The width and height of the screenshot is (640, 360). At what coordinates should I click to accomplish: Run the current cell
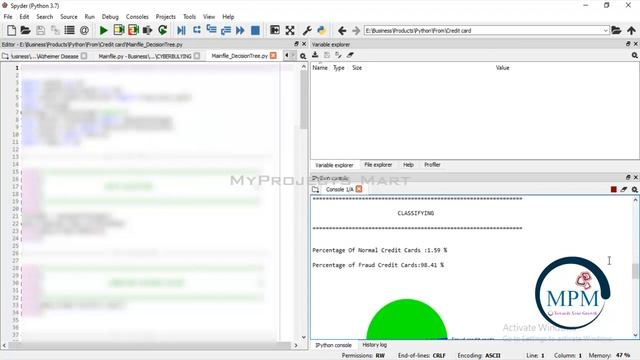tap(118, 30)
